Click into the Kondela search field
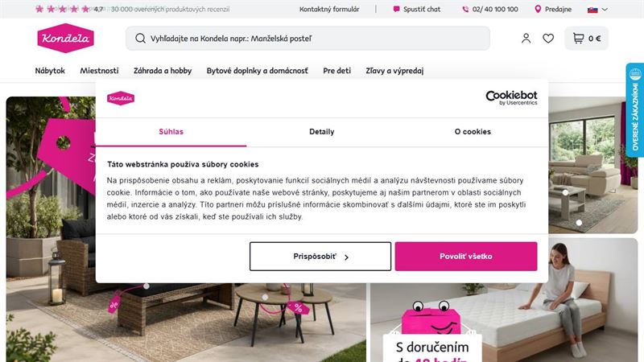Image resolution: width=644 pixels, height=362 pixels. coord(308,39)
